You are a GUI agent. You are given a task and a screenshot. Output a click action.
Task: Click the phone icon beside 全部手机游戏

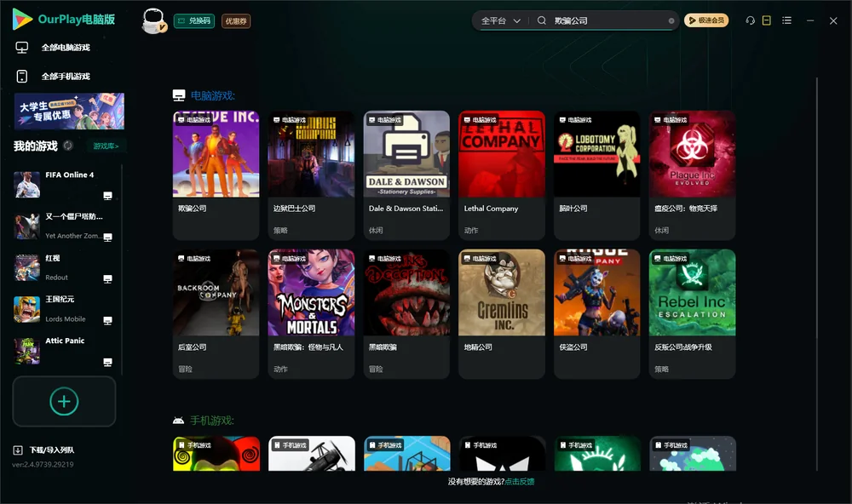tap(22, 76)
